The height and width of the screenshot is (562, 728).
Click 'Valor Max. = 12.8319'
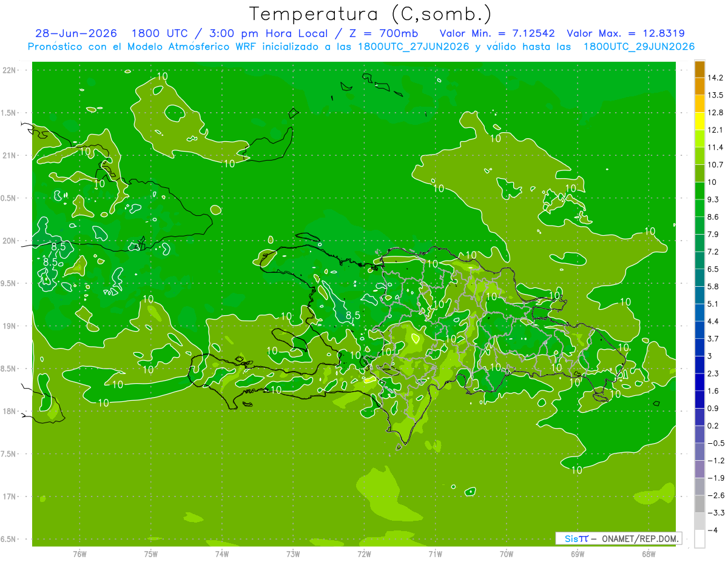pyautogui.click(x=625, y=33)
